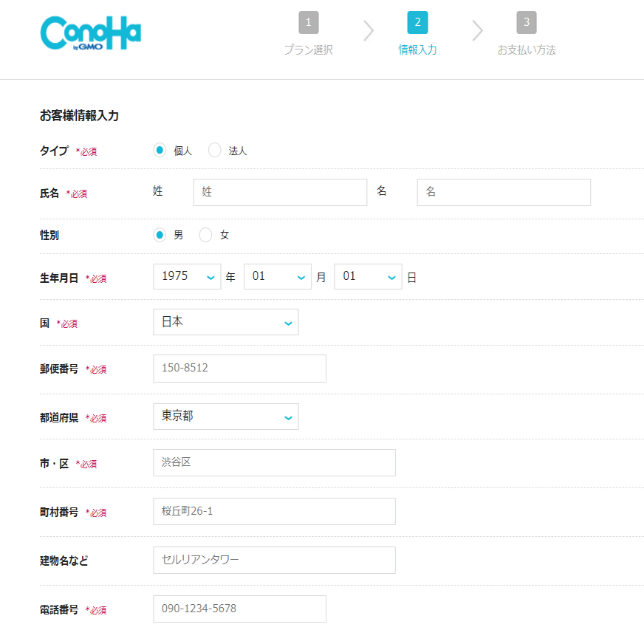Screen dimensions: 644x644
Task: Go to プラン選択 step
Action: pos(309,49)
